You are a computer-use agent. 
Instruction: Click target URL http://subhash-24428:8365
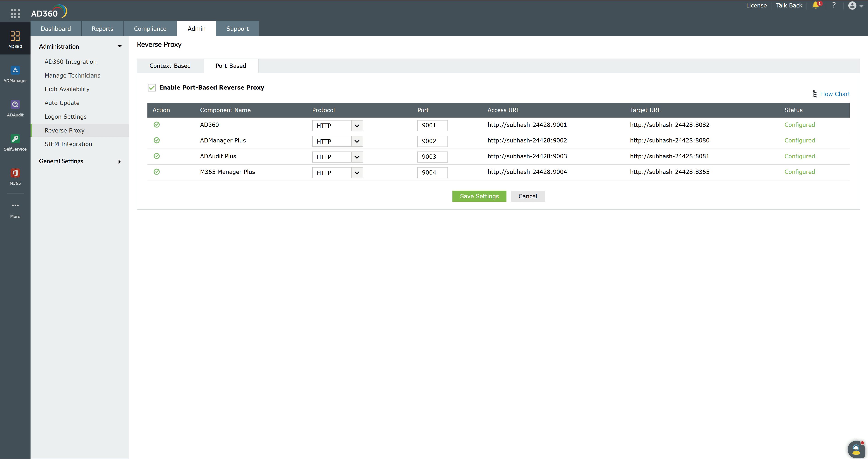click(669, 172)
